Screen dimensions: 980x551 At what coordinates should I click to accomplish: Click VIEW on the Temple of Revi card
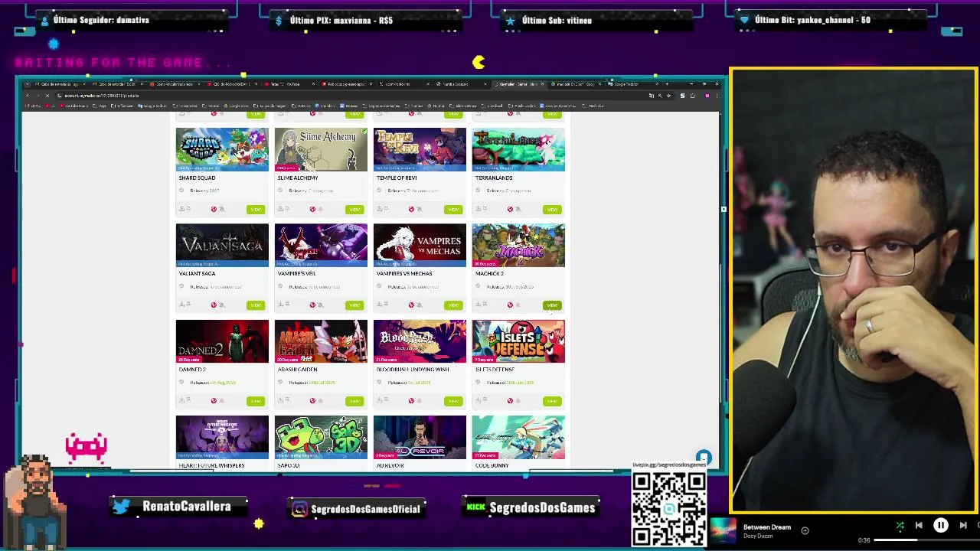[x=453, y=210]
